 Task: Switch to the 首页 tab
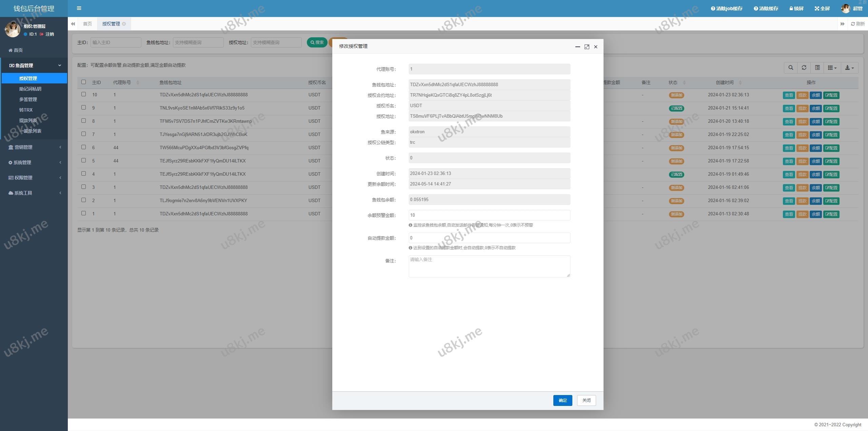87,24
